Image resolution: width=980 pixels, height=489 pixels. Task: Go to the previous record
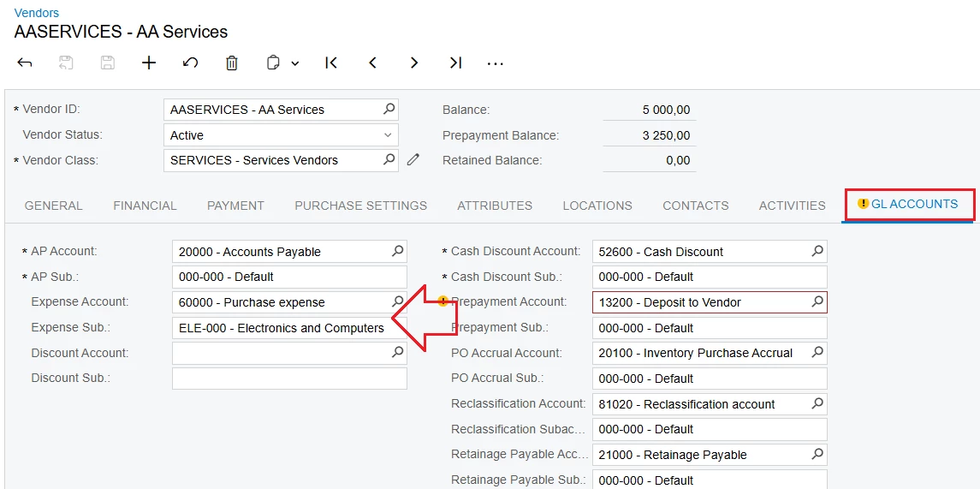coord(372,63)
